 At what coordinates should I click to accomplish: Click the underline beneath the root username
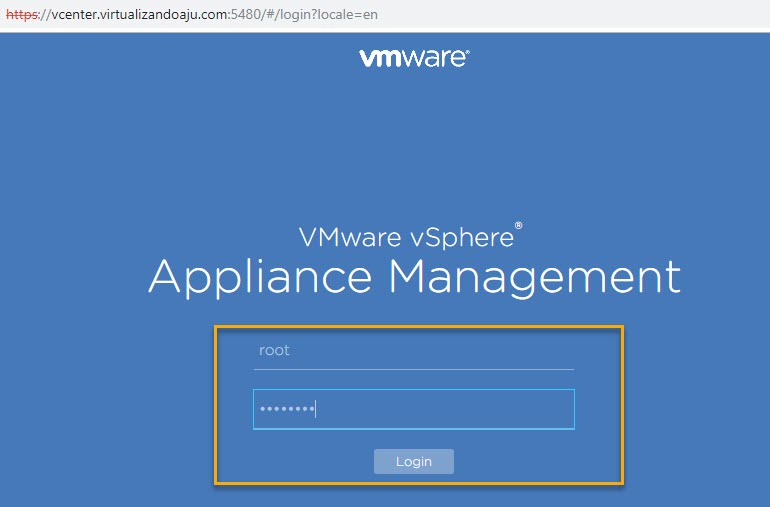(x=413, y=369)
